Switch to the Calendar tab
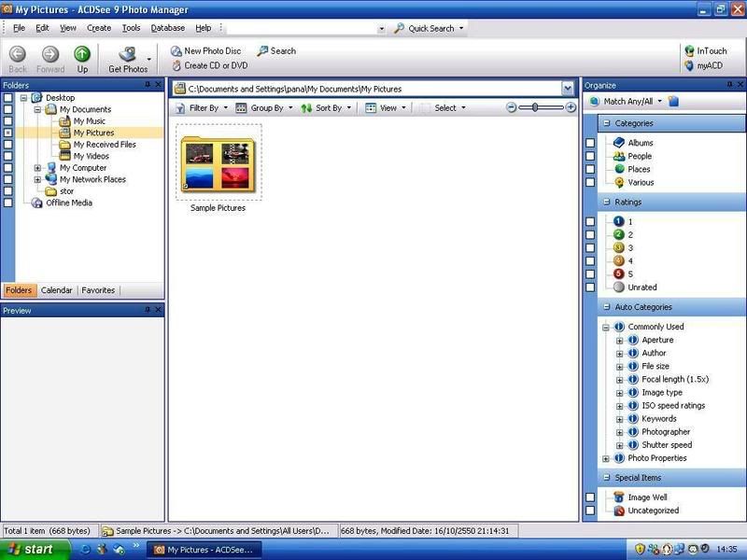The height and width of the screenshot is (560, 747). point(56,290)
